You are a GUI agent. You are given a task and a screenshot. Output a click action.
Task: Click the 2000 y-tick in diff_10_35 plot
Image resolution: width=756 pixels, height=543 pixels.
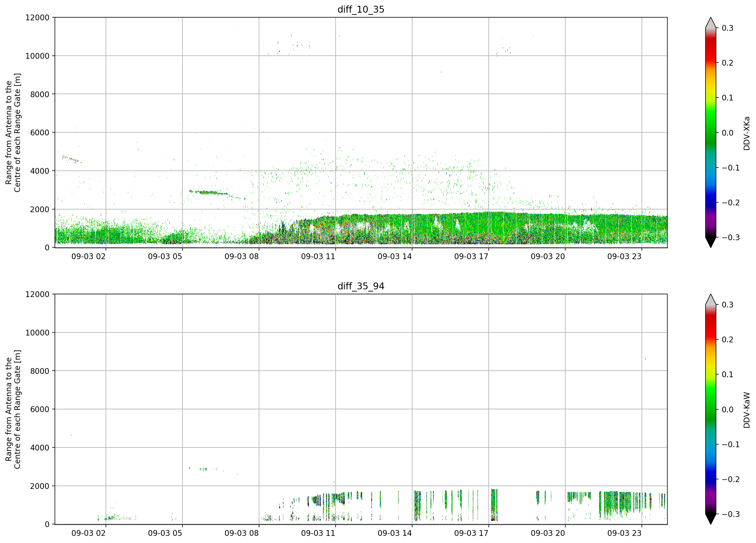[40, 209]
